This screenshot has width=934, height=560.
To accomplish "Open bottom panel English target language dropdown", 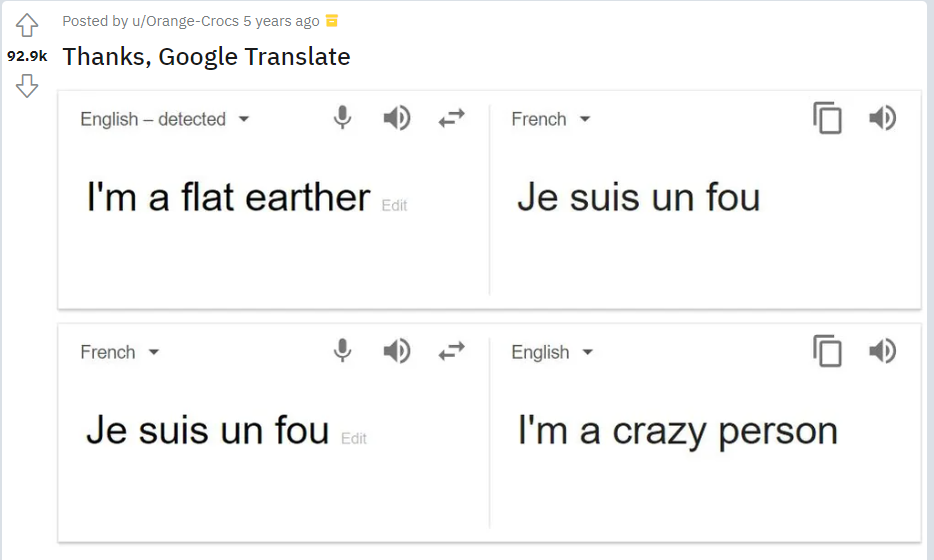I will tap(552, 352).
